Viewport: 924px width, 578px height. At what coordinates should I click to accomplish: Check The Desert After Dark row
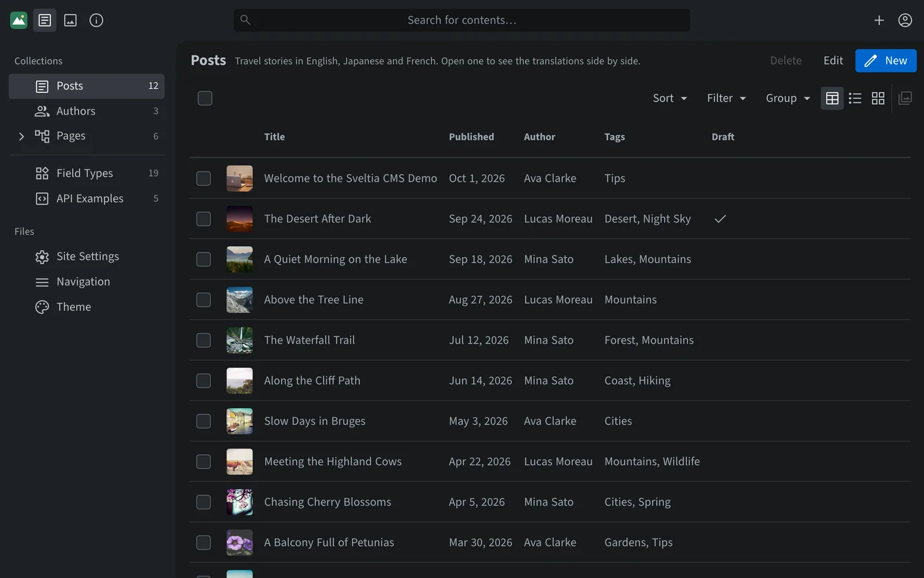[x=204, y=219]
